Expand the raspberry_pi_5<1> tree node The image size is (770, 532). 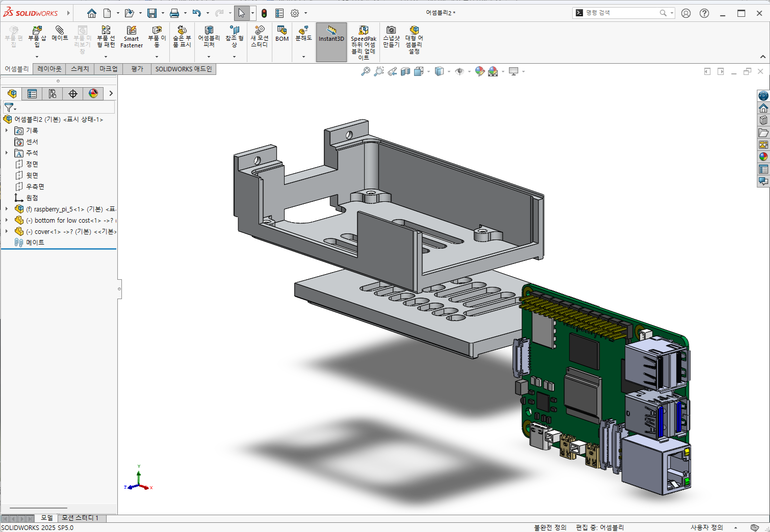[7, 209]
